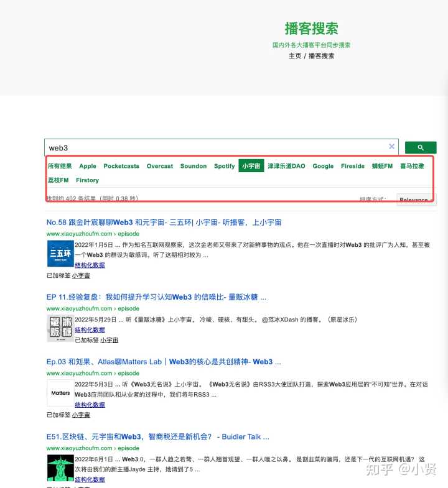Screen dimensions: 448x488
Task: Select the 所有结果 filter tab
Action: click(x=60, y=166)
